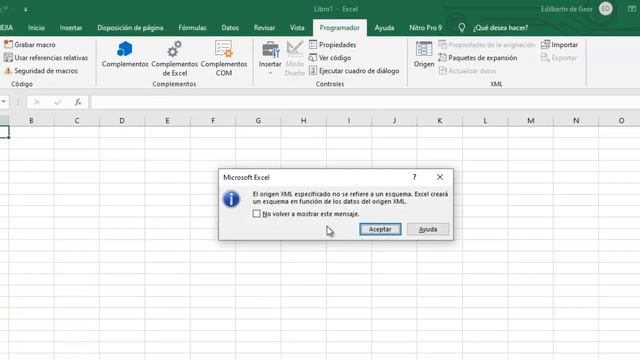Image resolution: width=640 pixels, height=360 pixels.
Task: Open ribbon display options icon in title bar
Action: click(631, 9)
